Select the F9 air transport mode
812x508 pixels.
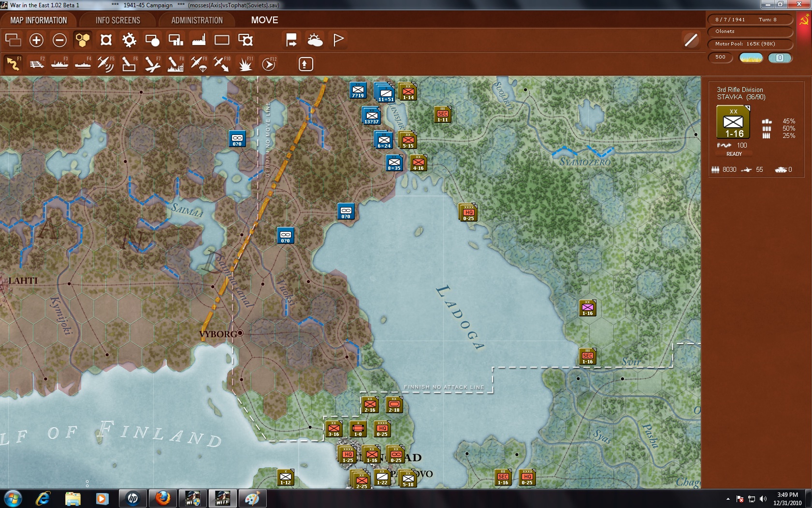pos(199,64)
